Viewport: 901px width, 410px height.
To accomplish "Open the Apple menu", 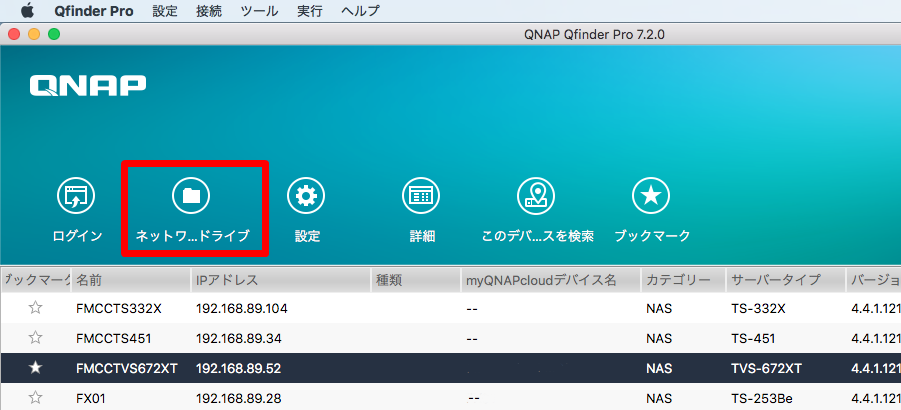I will pyautogui.click(x=26, y=11).
